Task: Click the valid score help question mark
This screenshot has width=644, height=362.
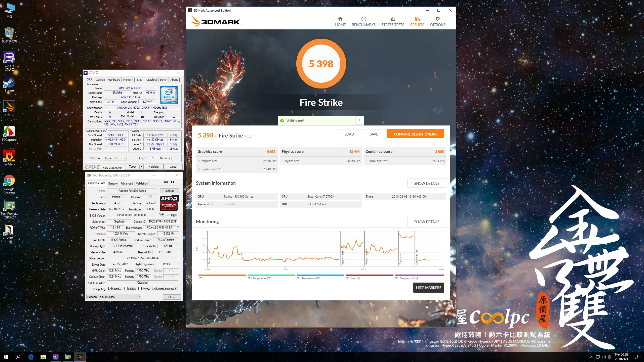Action: 359,121
